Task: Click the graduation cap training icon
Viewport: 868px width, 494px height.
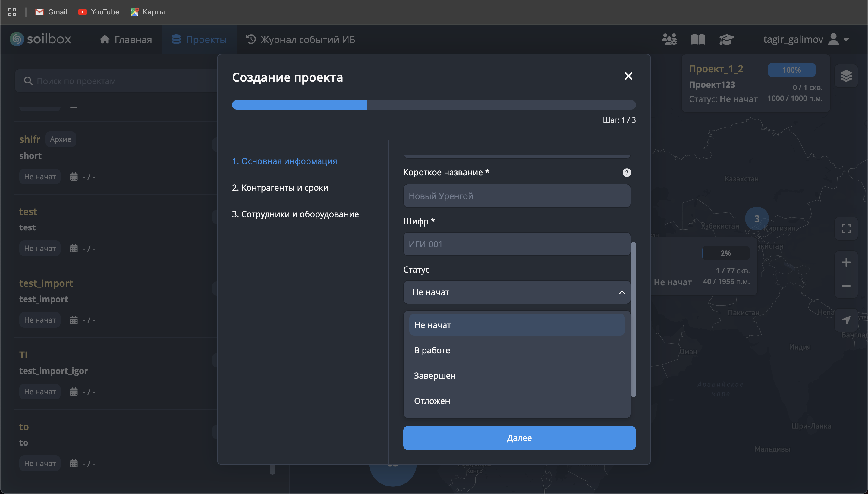Action: tap(726, 39)
